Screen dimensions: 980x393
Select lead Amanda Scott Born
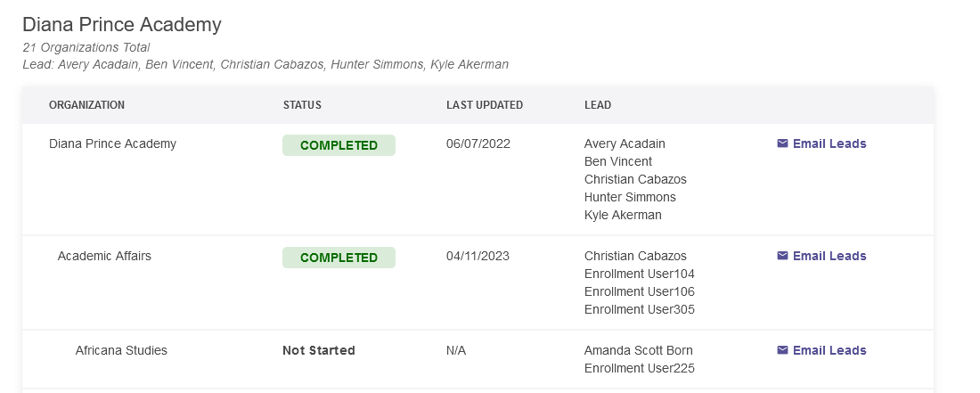[639, 350]
